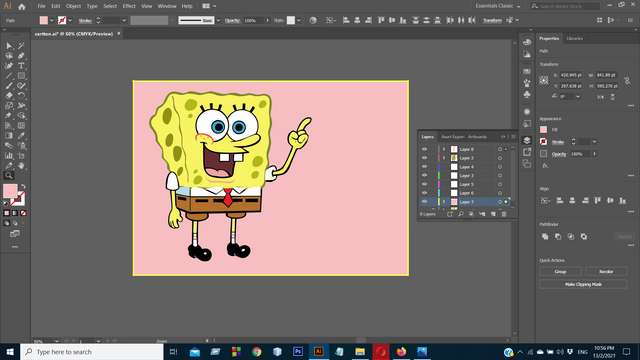640x360 pixels.
Task: Open the Window menu
Action: (x=167, y=6)
